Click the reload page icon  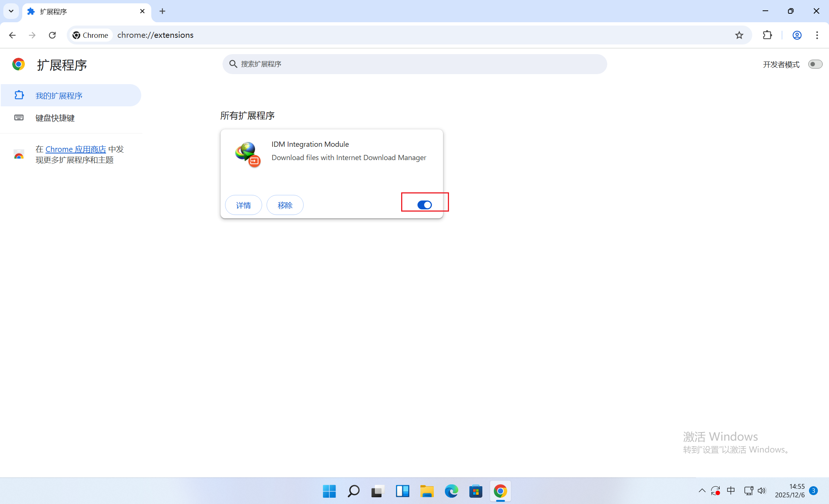pos(52,35)
